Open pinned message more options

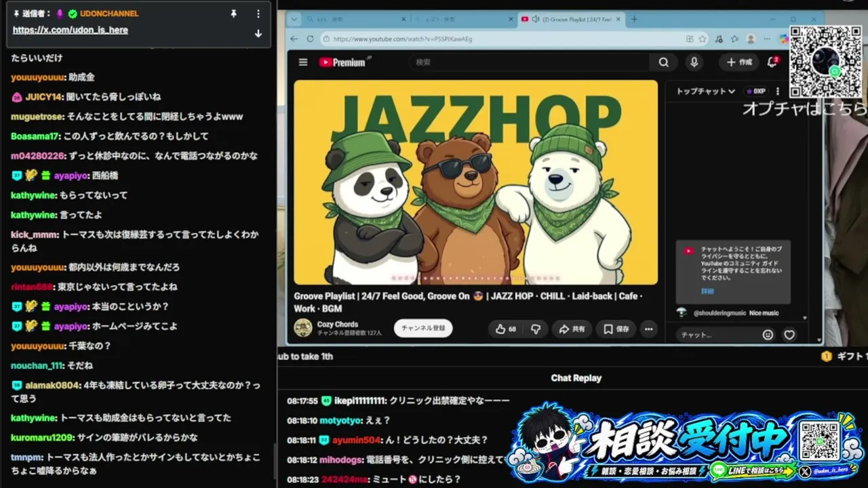258,14
